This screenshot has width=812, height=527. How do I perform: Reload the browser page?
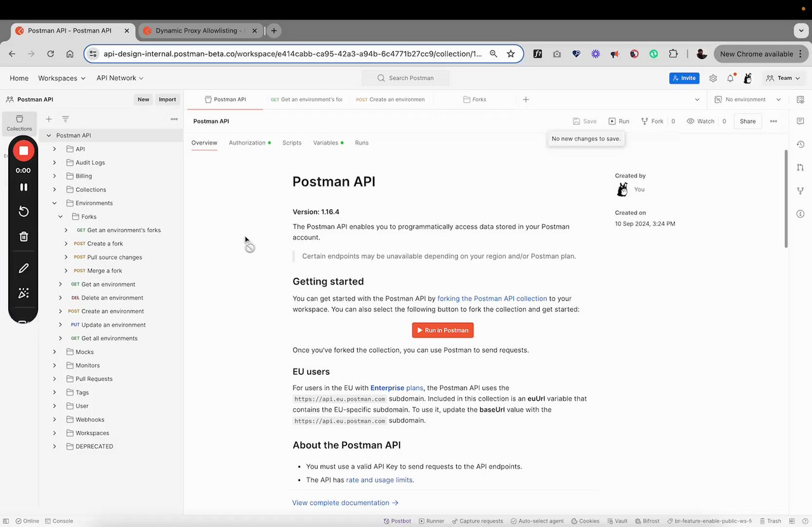(50, 54)
